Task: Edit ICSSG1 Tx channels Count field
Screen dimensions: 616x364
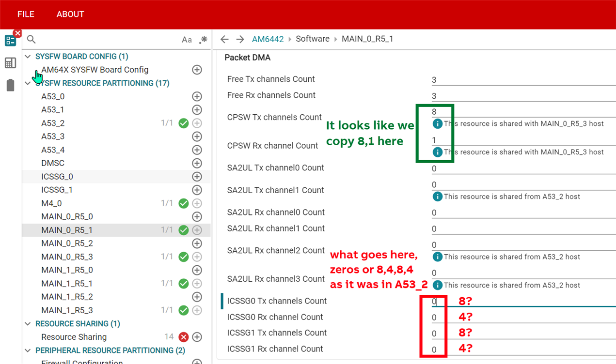Action: click(523, 334)
